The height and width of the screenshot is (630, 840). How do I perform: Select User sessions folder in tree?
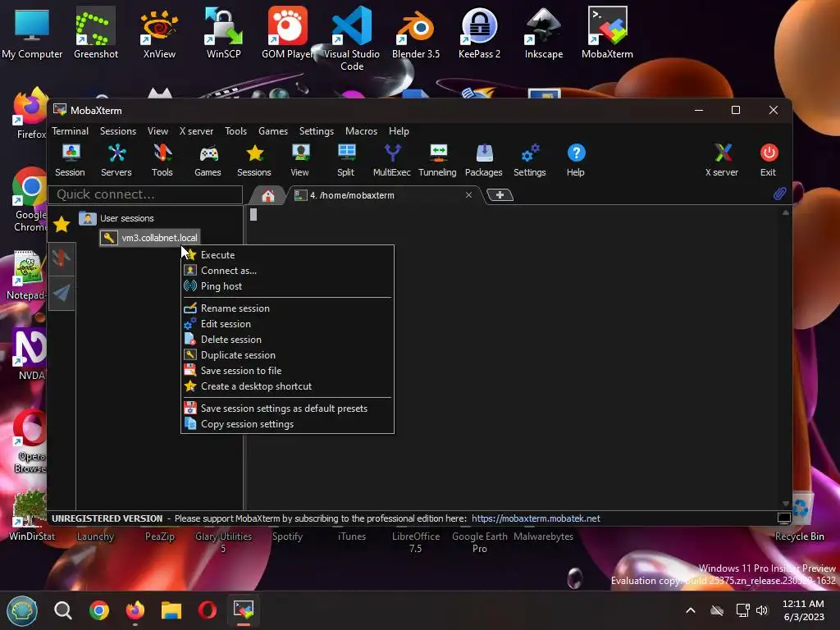[x=126, y=218]
